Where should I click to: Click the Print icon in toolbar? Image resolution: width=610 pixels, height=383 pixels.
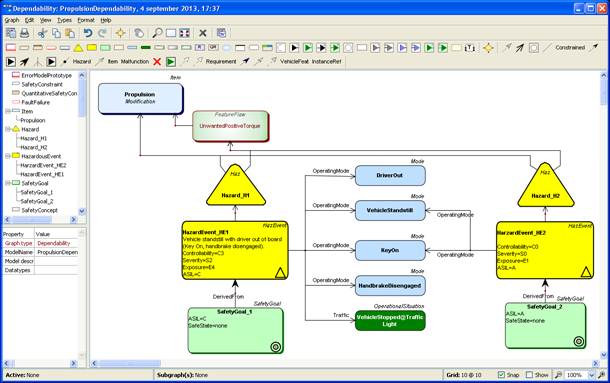(25, 33)
